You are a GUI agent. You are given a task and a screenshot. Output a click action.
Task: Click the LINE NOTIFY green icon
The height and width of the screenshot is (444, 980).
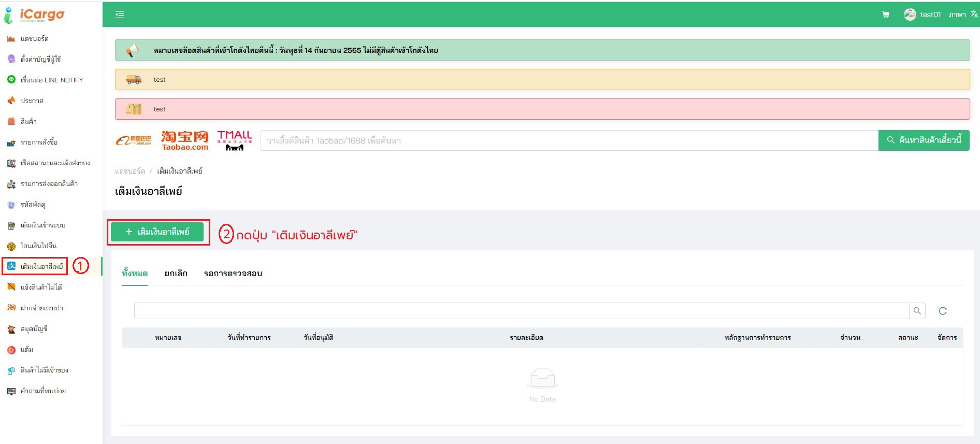pos(11,80)
